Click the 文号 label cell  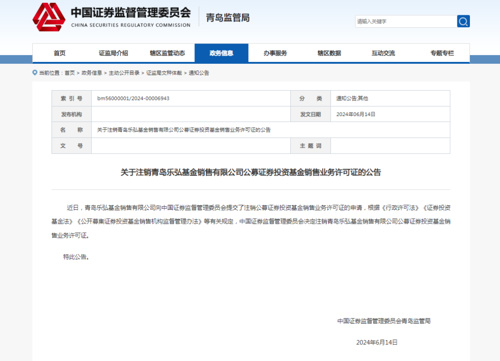point(72,146)
